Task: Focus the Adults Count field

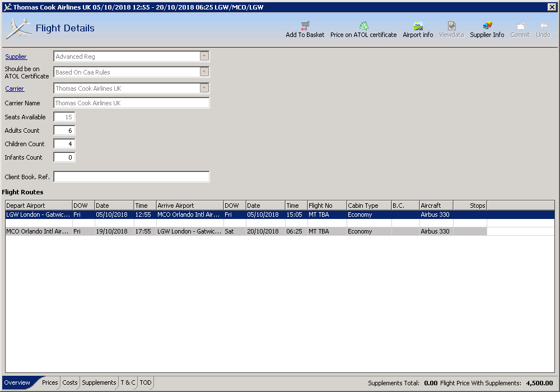Action: [x=64, y=130]
